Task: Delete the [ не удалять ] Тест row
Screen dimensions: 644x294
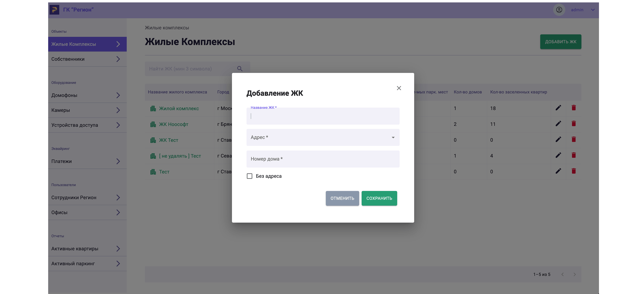Action: click(x=574, y=155)
